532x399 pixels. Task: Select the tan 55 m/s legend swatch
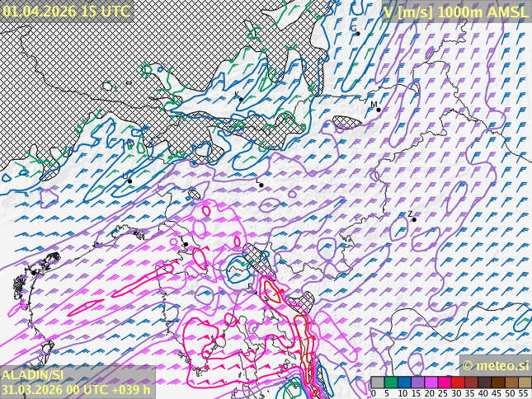tap(524, 383)
